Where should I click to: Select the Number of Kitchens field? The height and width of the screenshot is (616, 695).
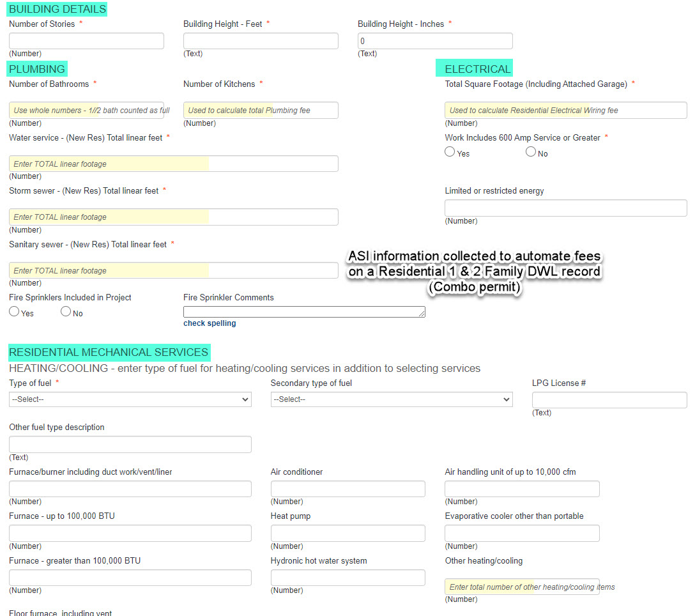click(261, 110)
